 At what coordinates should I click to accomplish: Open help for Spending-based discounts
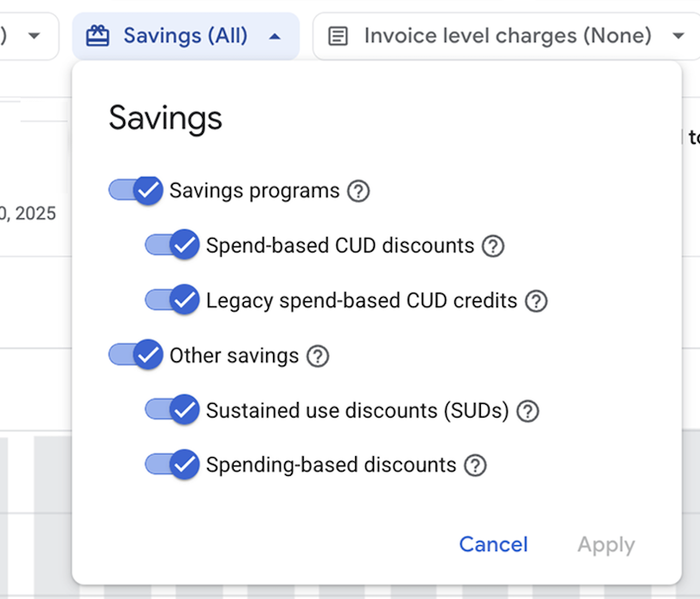pos(476,466)
